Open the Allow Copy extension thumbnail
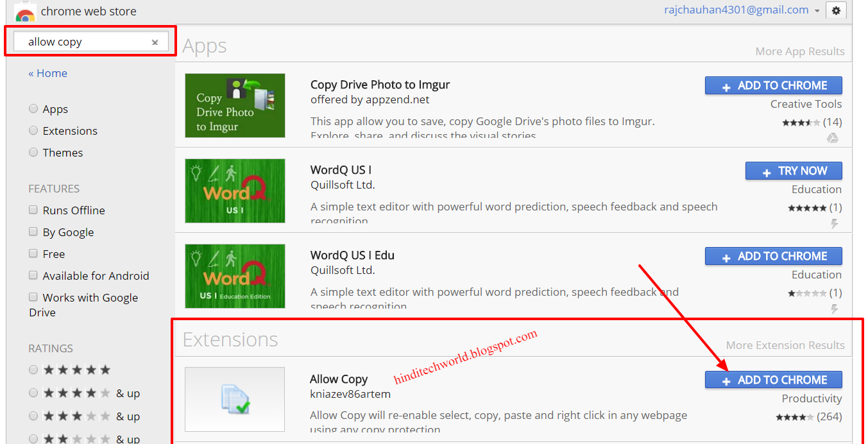The image size is (868, 444). 235,399
